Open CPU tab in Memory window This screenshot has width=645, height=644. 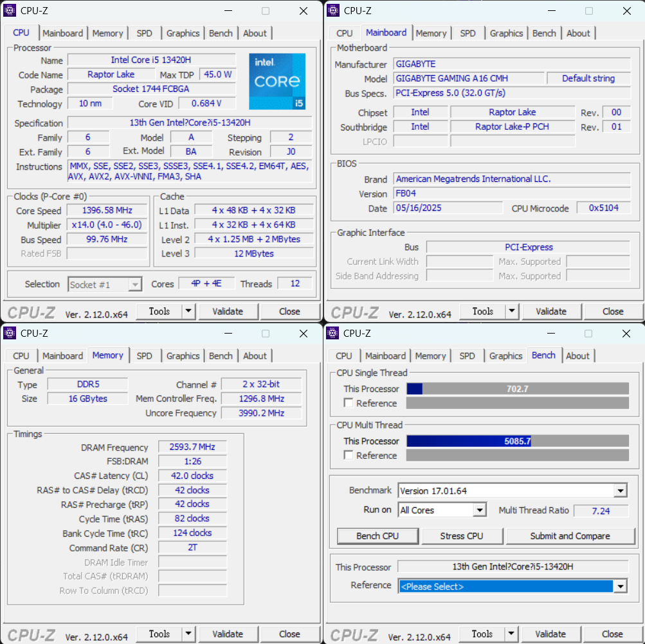[x=21, y=355]
